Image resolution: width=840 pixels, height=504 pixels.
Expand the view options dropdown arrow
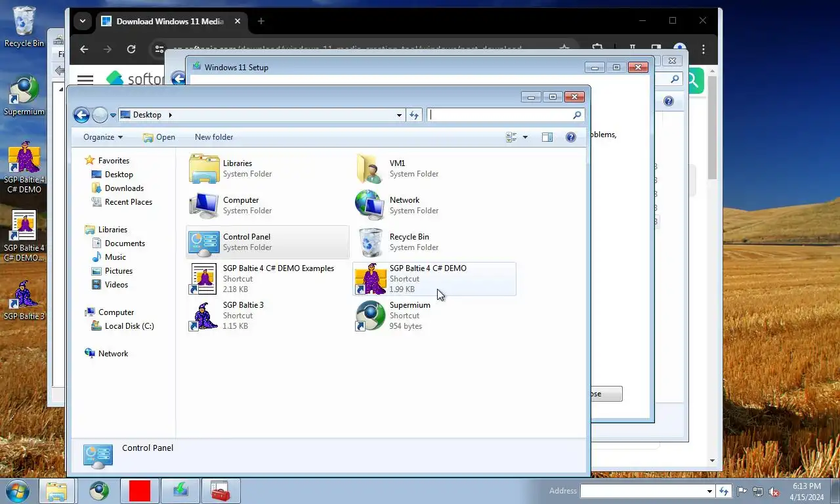click(x=525, y=137)
